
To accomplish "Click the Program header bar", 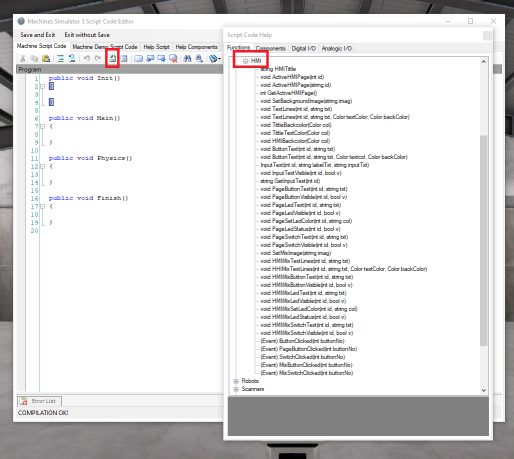I will [119, 69].
